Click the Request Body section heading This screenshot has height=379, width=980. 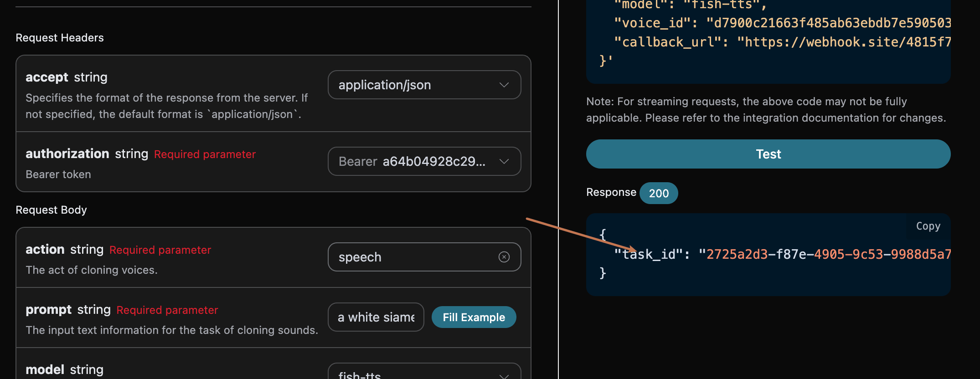tap(51, 210)
